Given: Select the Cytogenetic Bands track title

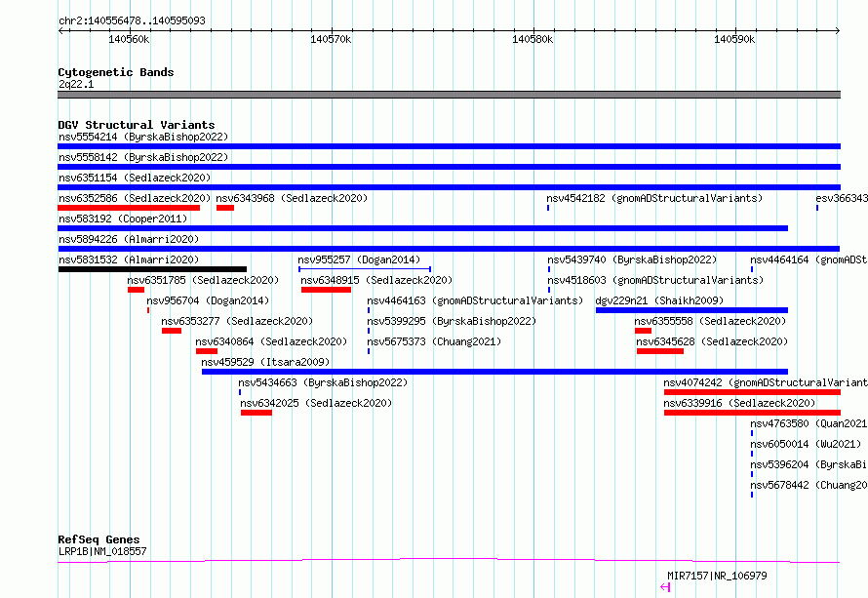Looking at the screenshot, I should tap(116, 72).
